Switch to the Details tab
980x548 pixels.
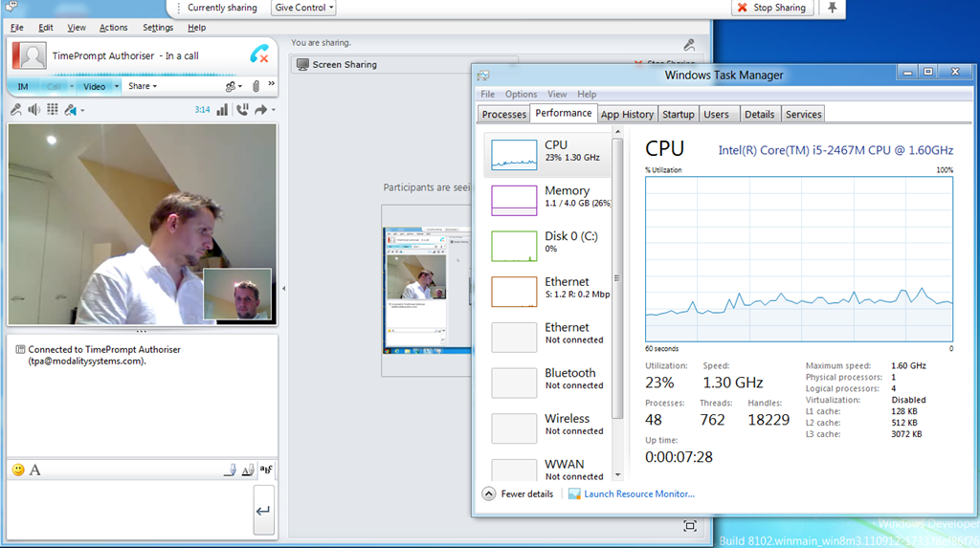759,115
